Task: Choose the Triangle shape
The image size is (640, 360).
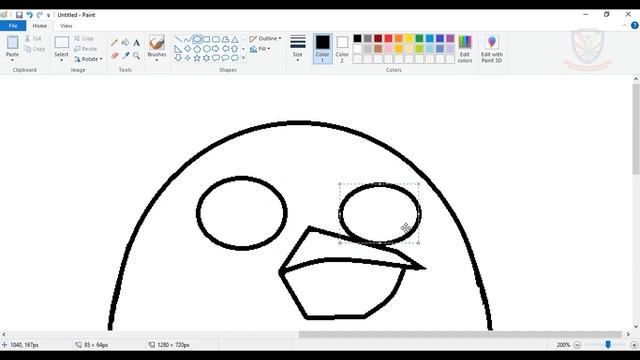Action: pos(234,40)
